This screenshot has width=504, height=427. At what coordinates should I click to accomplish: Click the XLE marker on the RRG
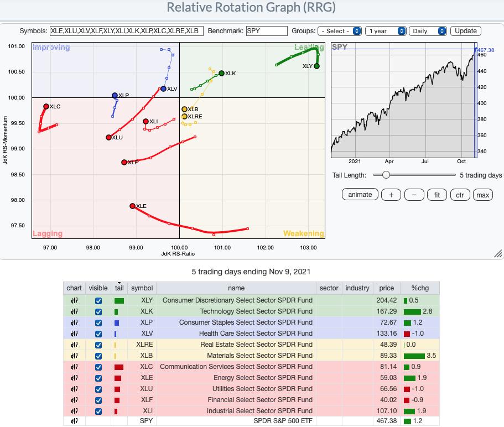(132, 206)
